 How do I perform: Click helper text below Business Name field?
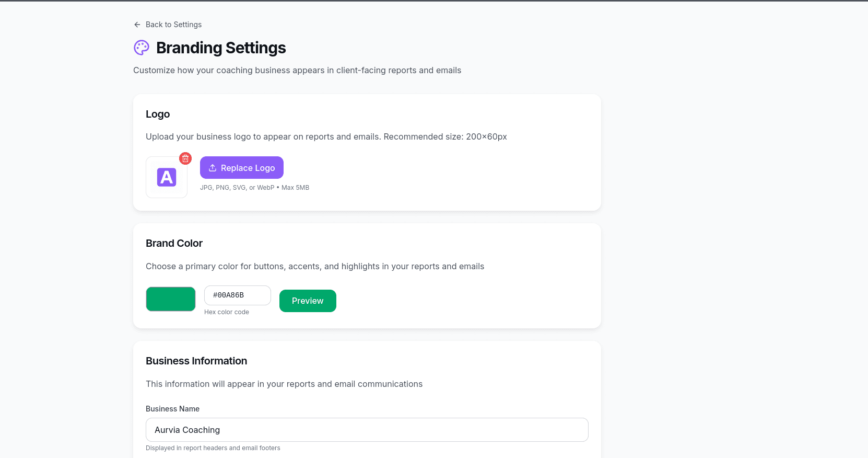click(x=213, y=448)
